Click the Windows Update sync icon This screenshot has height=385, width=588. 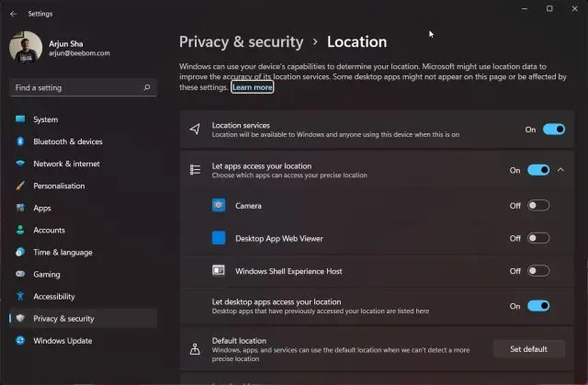coord(20,340)
